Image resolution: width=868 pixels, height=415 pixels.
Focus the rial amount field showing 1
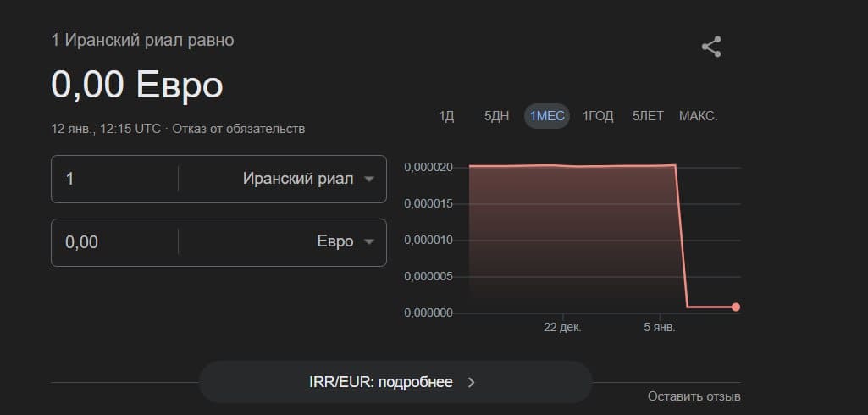[114, 180]
